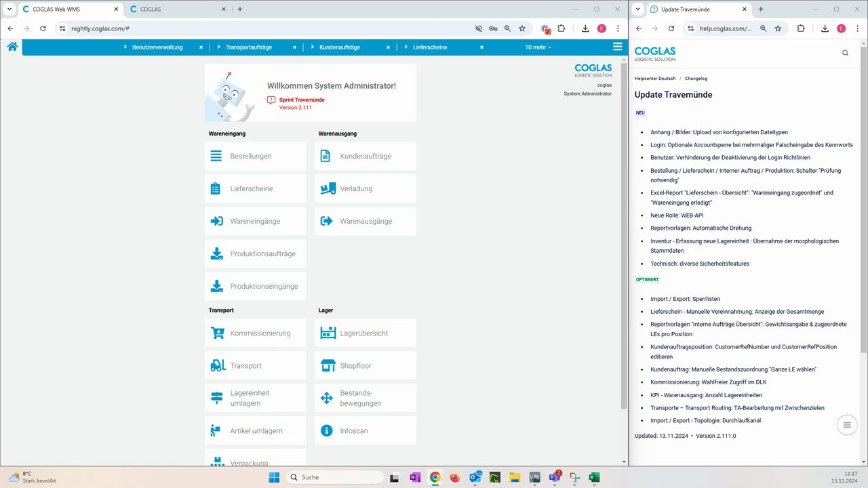
Task: Open Warenausgänge tile
Action: click(366, 221)
